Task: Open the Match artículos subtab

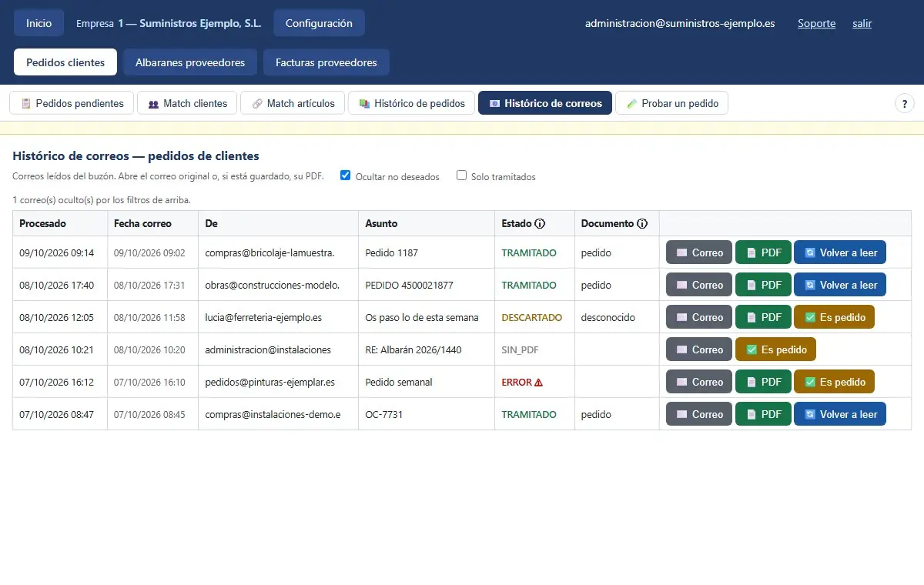Action: click(293, 103)
